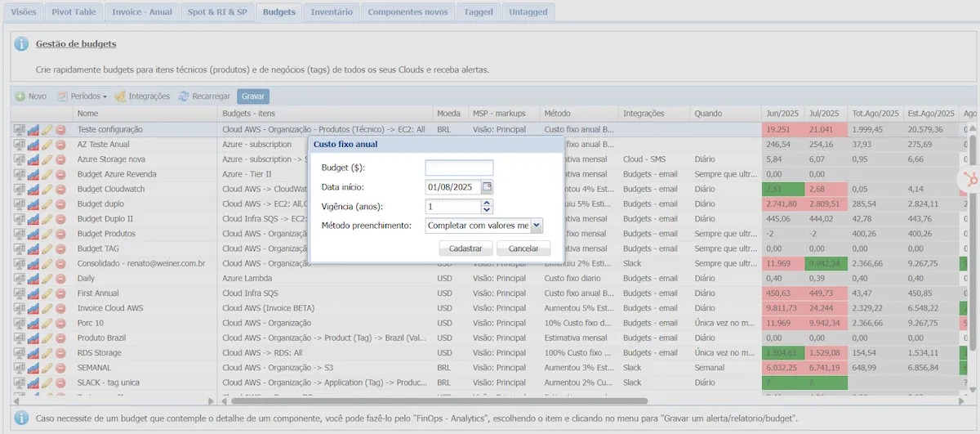Open monitor icon for Porc 10 row
980x434 pixels.
coord(20,323)
